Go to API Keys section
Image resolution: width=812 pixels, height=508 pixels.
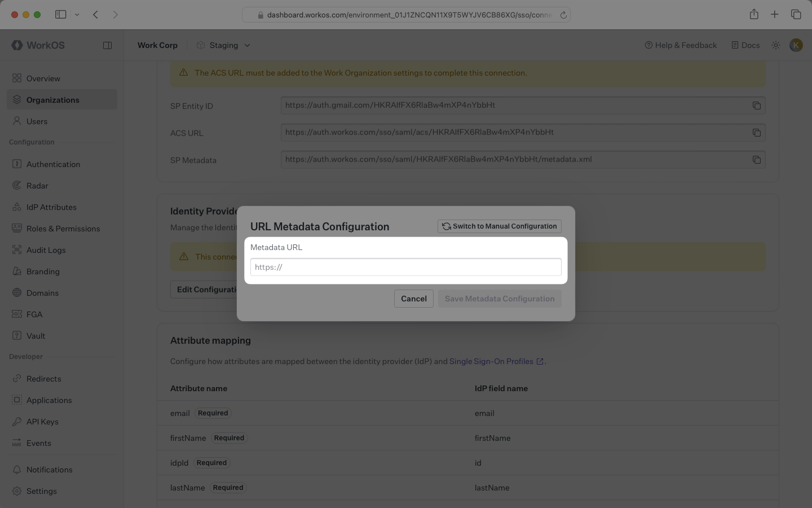coord(42,422)
